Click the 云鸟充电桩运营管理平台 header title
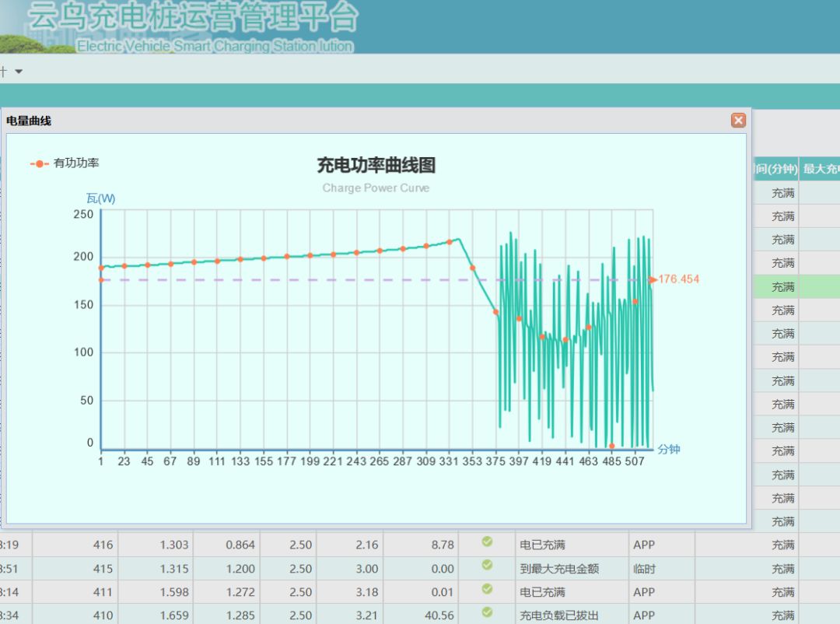This screenshot has height=624, width=840. point(193,16)
